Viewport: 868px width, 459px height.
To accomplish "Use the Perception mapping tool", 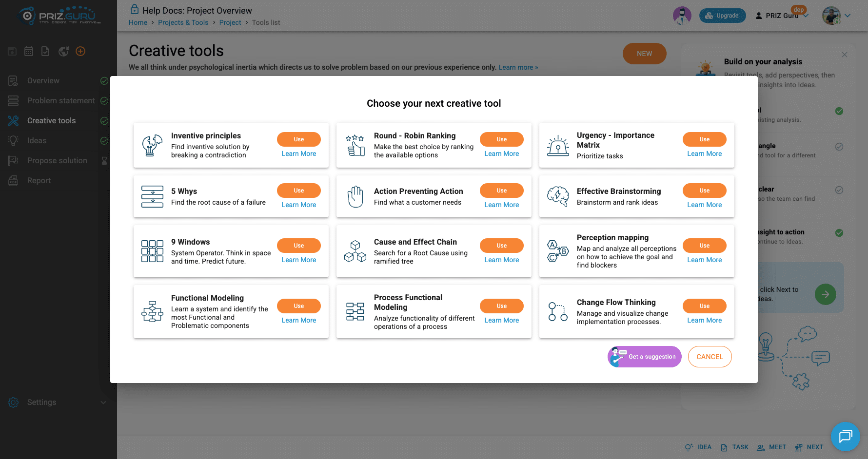I will pyautogui.click(x=704, y=246).
